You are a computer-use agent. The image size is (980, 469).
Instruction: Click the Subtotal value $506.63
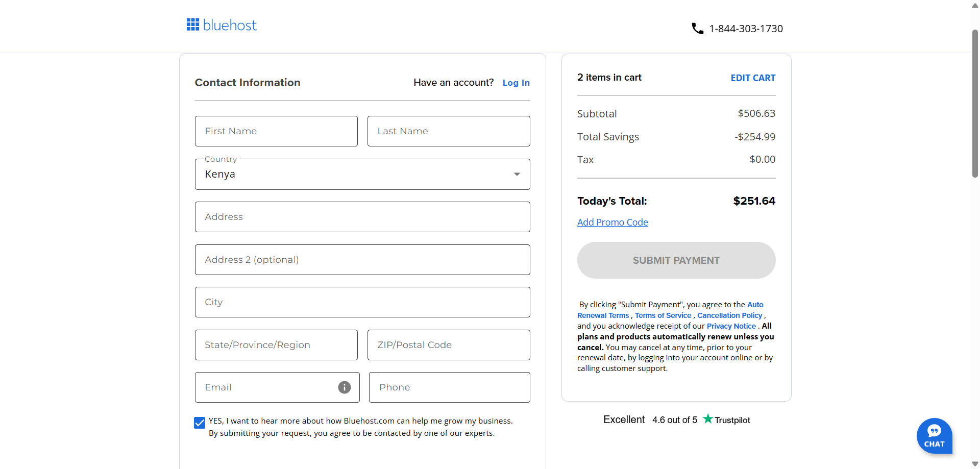(x=756, y=113)
